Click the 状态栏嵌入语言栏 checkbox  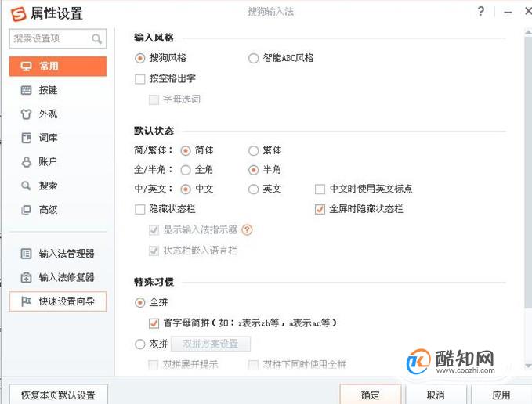coord(154,251)
